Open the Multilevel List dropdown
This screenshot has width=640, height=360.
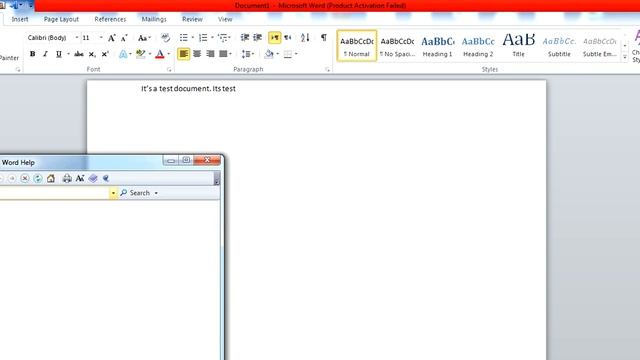coord(224,38)
